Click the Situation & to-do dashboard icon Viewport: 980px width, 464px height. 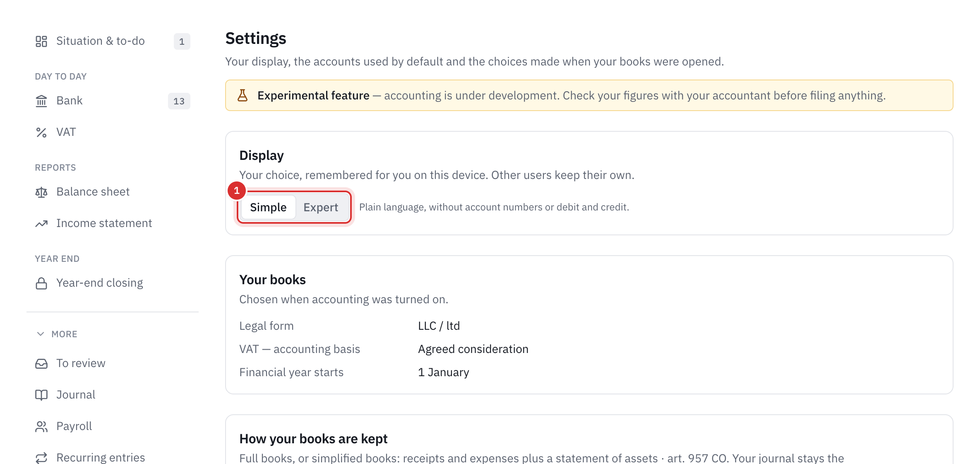pos(41,41)
